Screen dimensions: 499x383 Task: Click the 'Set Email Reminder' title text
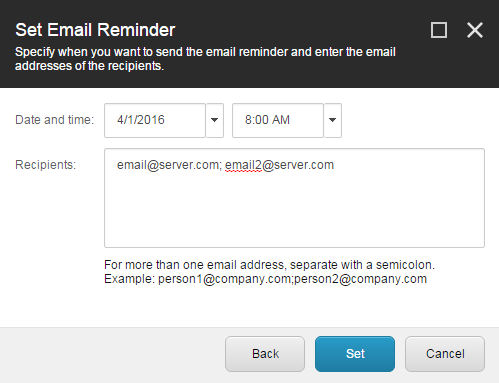[x=95, y=30]
